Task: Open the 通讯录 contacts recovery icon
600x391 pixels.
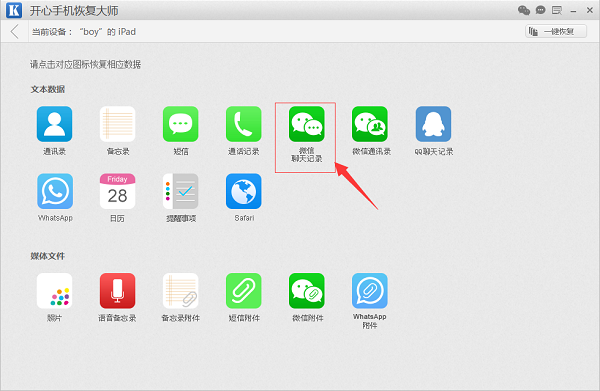Action: (x=54, y=124)
